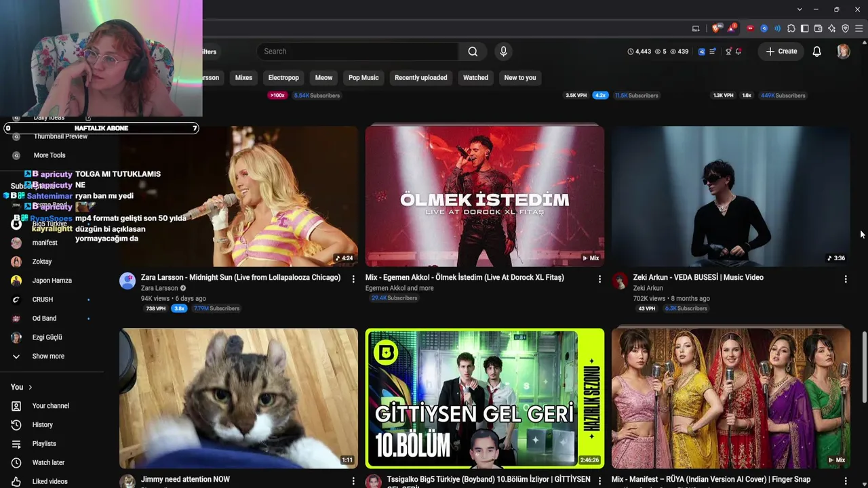868x488 pixels.
Task: Select the Electropop filter chip
Action: [283, 78]
